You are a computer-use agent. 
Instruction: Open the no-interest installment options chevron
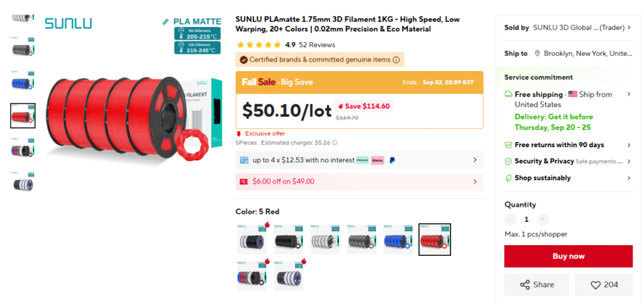coord(475,160)
